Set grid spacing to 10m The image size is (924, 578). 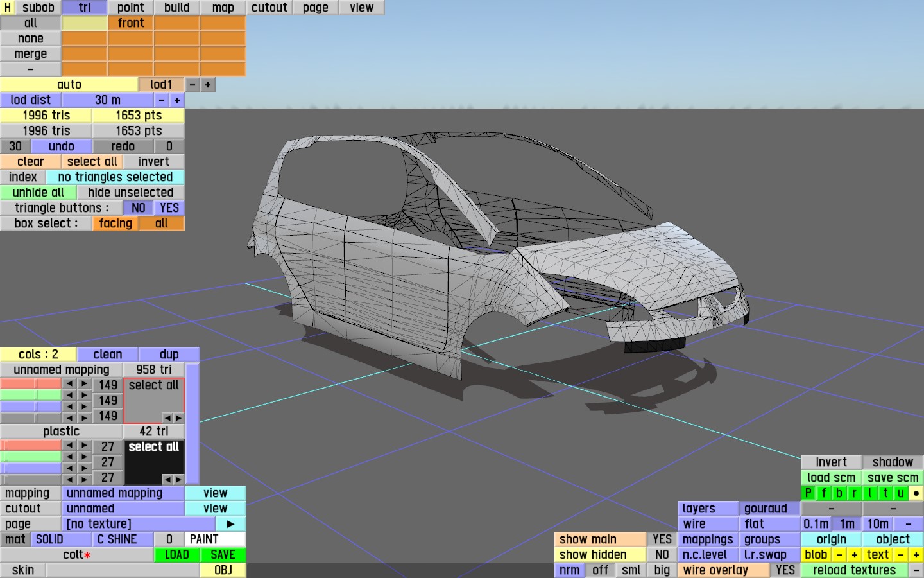tap(878, 524)
